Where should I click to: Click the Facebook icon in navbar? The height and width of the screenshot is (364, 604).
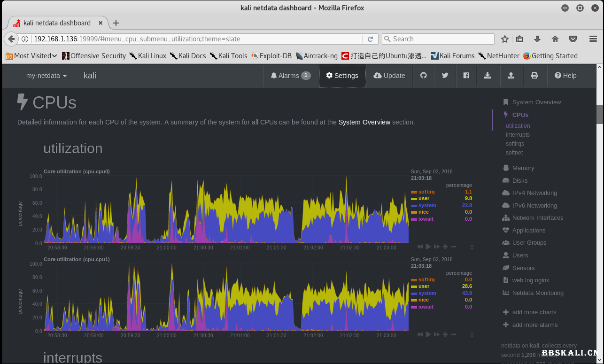point(466,76)
